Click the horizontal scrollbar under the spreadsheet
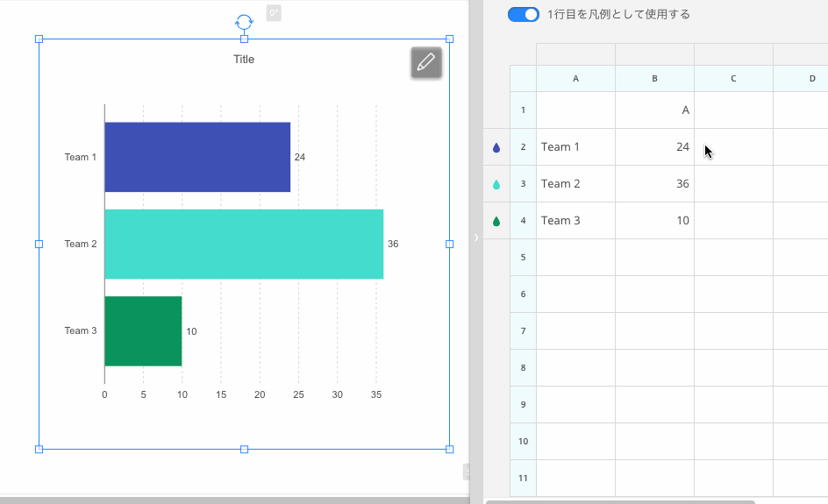This screenshot has width=828, height=504. click(620, 501)
